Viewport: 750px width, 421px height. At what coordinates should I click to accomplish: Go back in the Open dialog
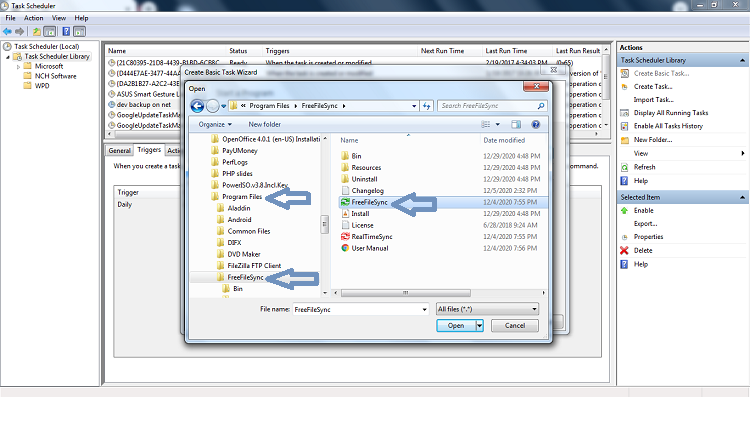197,106
